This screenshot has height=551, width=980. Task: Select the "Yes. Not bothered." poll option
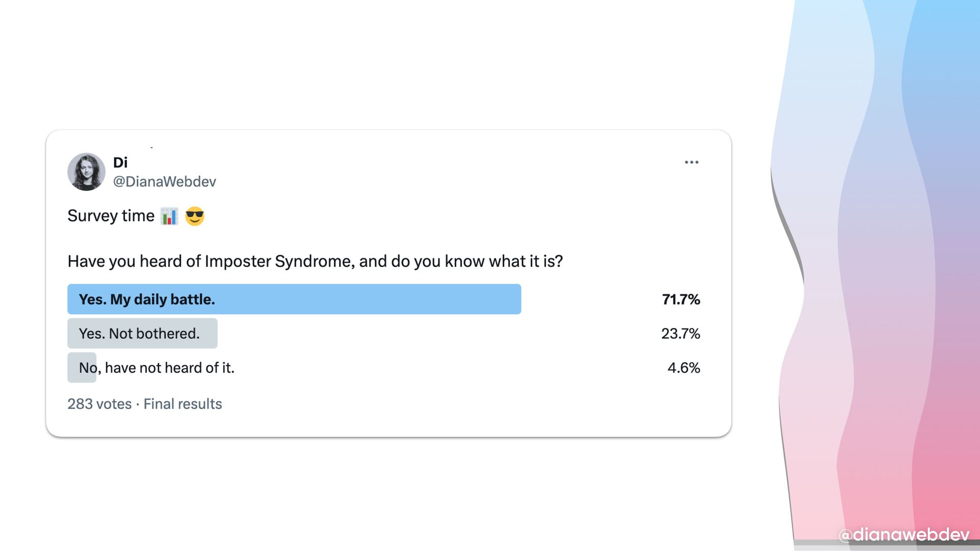[139, 333]
